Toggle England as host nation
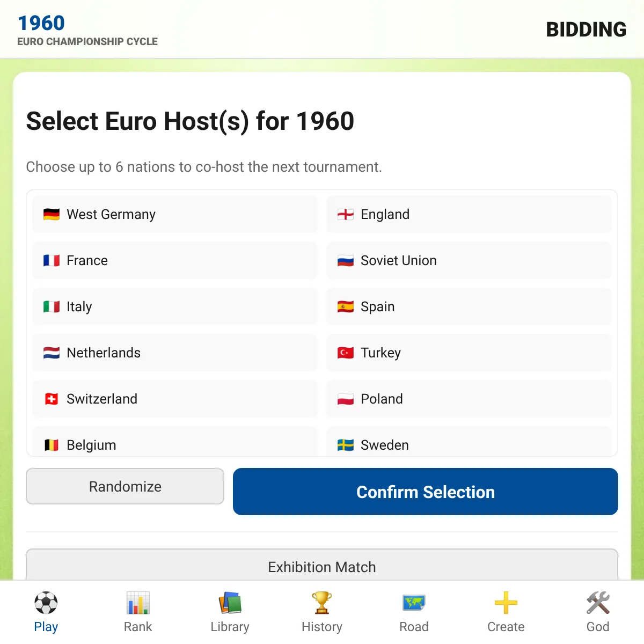 tap(469, 214)
